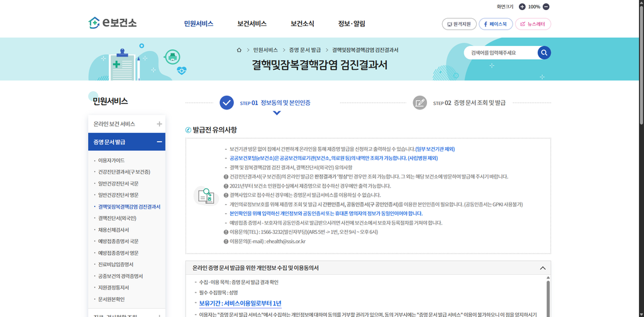644x317 pixels.
Task: Click the 검색어를 입력해주세요 search field
Action: pos(501,53)
